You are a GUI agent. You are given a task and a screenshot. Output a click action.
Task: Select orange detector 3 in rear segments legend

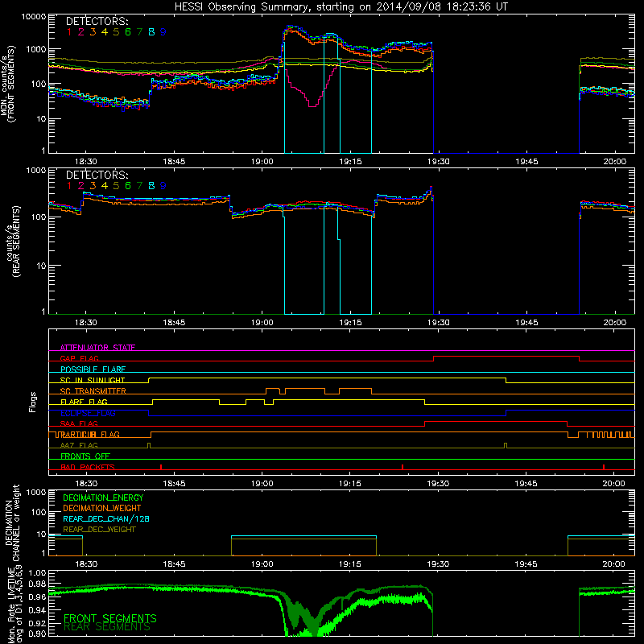(93, 186)
